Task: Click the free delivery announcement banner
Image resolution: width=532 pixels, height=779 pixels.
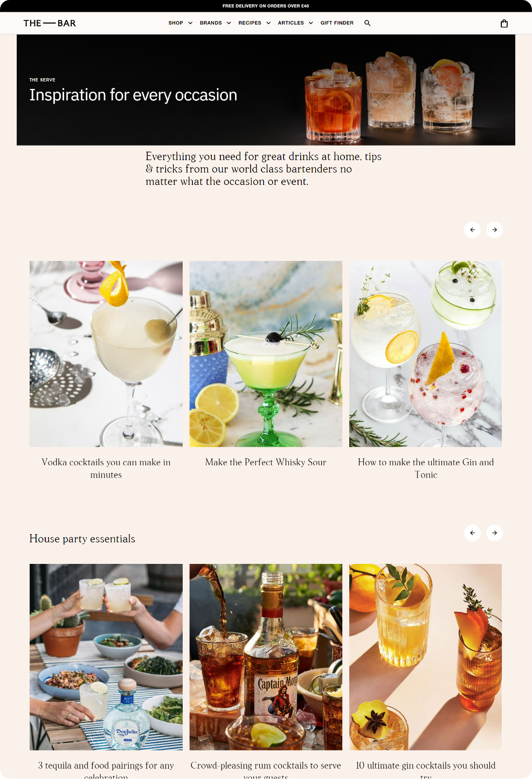Action: click(x=266, y=6)
